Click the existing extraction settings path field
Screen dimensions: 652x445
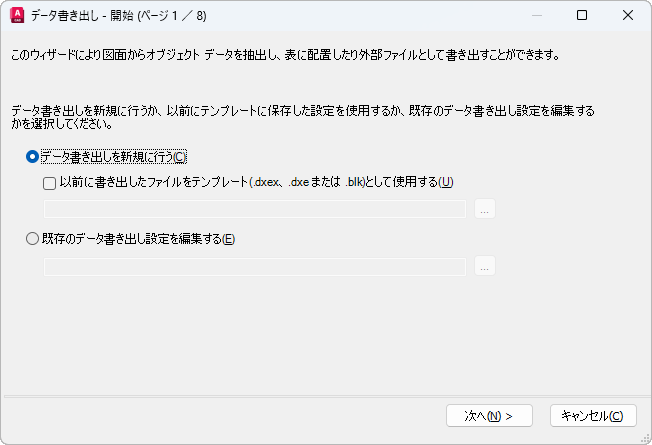(255, 266)
